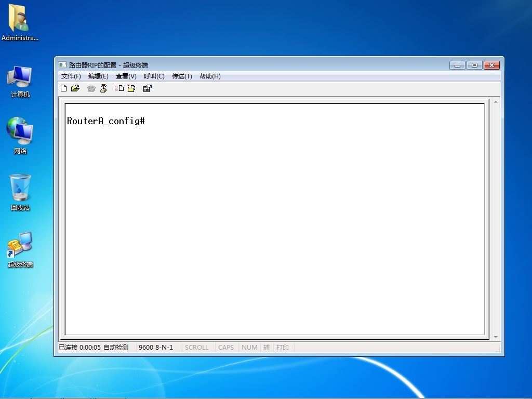
Task: Click the 自动检测 status entry
Action: click(x=116, y=348)
